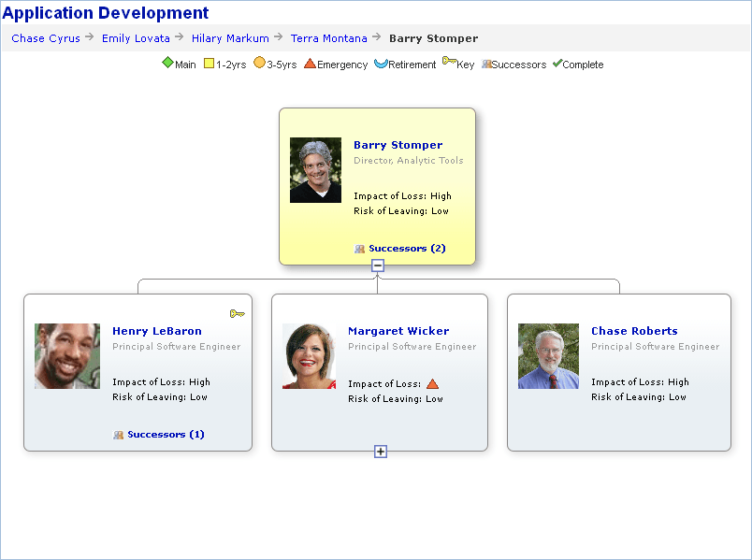The height and width of the screenshot is (560, 752).
Task: Open Hilary Markum's breadcrumb link
Action: tap(230, 38)
